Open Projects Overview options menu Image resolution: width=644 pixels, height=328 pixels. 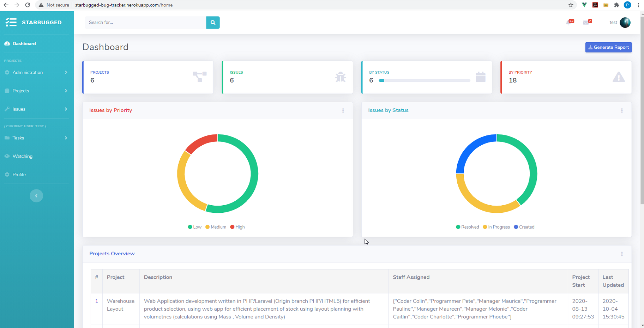tap(622, 254)
